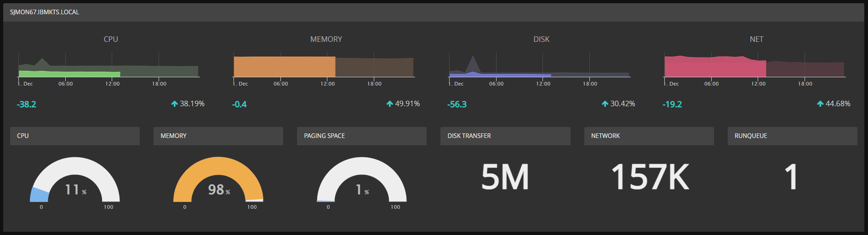868x235 pixels.
Task: Click the 100 label on paging space gauge
Action: tap(395, 207)
